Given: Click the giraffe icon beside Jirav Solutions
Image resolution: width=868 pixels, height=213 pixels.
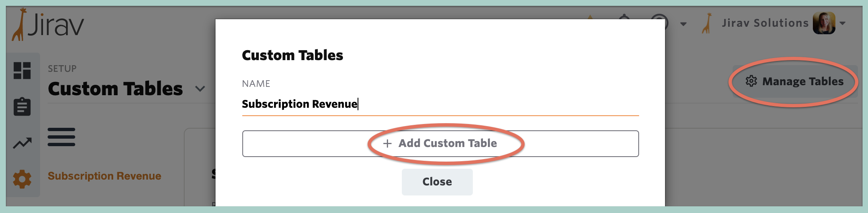Looking at the screenshot, I should (x=707, y=23).
